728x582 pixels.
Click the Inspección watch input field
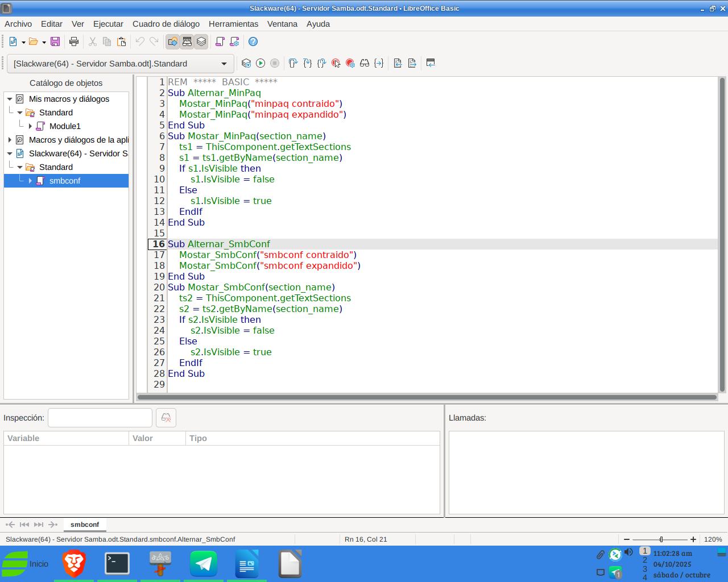point(100,418)
